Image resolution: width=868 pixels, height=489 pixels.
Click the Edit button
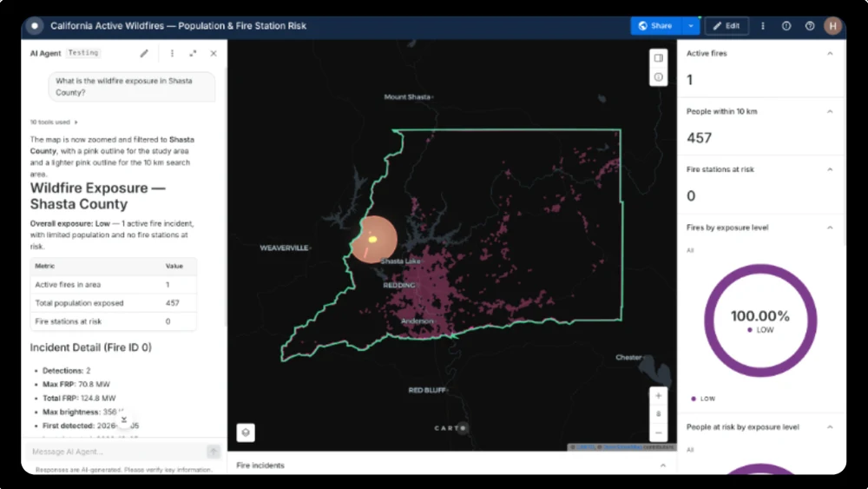[727, 25]
